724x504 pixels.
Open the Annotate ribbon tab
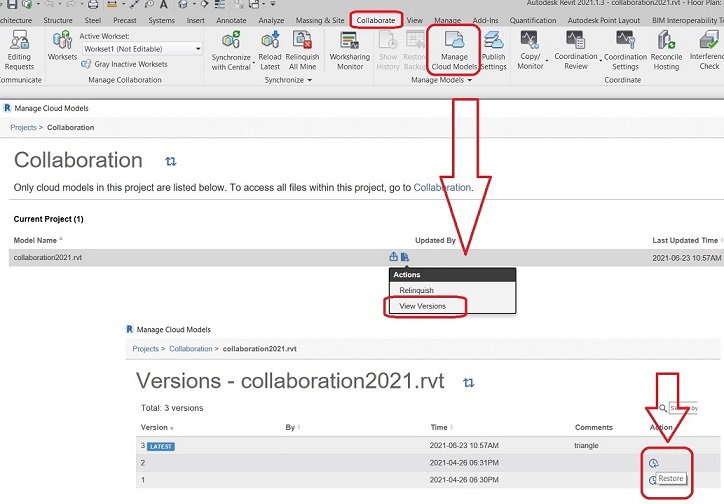231,20
